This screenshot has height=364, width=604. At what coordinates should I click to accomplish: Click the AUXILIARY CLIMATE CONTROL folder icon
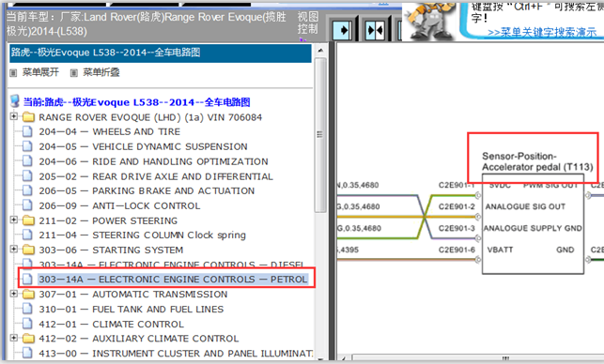(28, 339)
